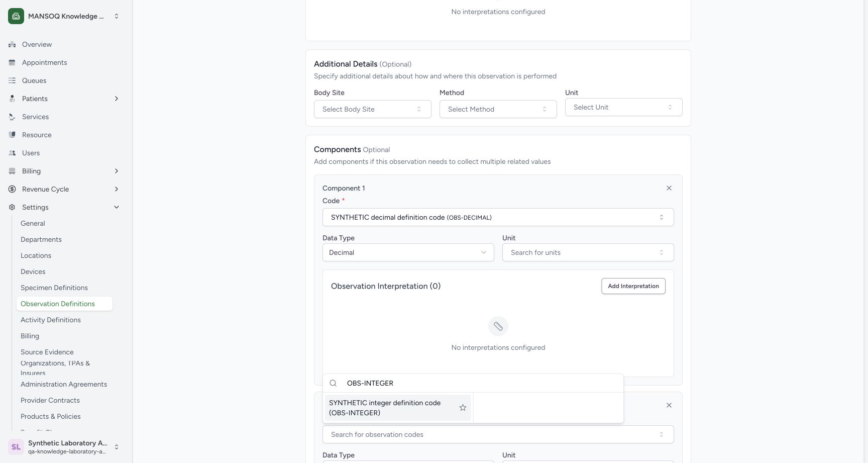Click the Services icon in sidebar
The width and height of the screenshot is (868, 463).
click(12, 117)
